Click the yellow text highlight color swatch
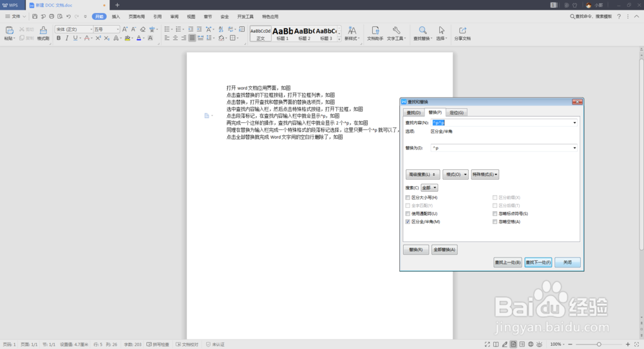644x349 pixels. click(x=128, y=38)
